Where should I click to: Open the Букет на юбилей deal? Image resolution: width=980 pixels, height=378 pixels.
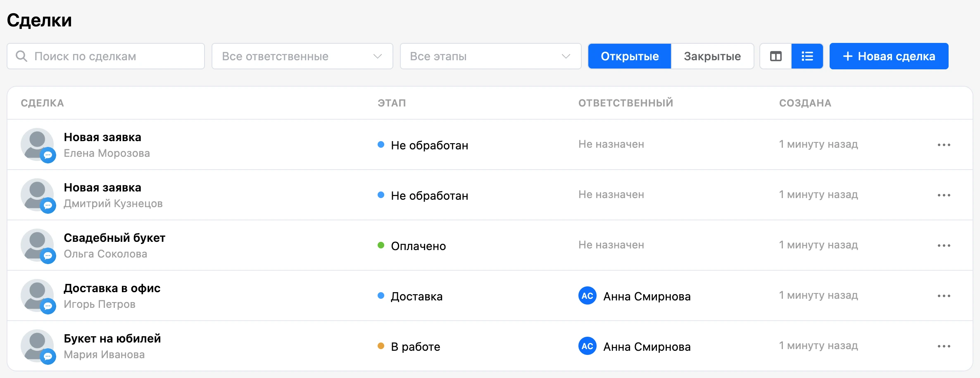coord(112,338)
